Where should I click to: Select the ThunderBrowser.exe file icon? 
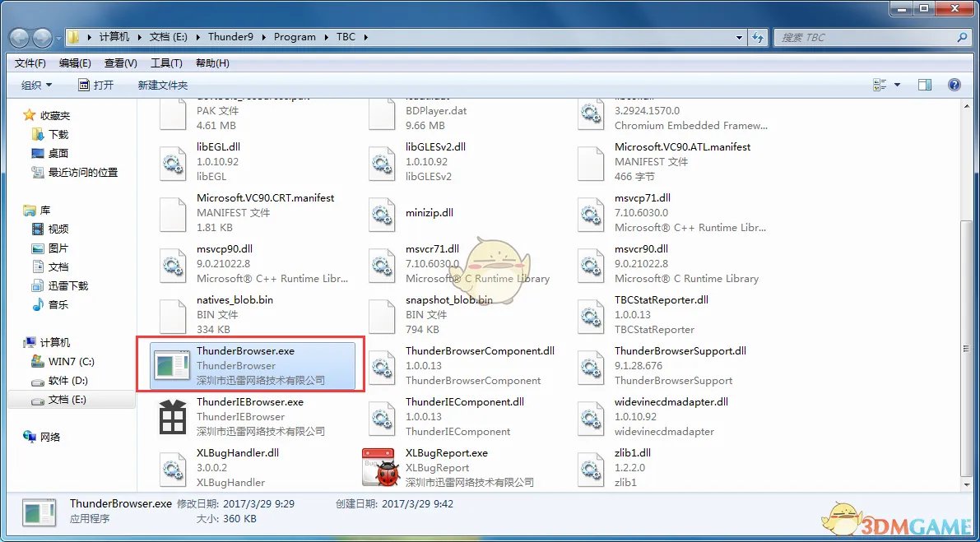tap(173, 366)
